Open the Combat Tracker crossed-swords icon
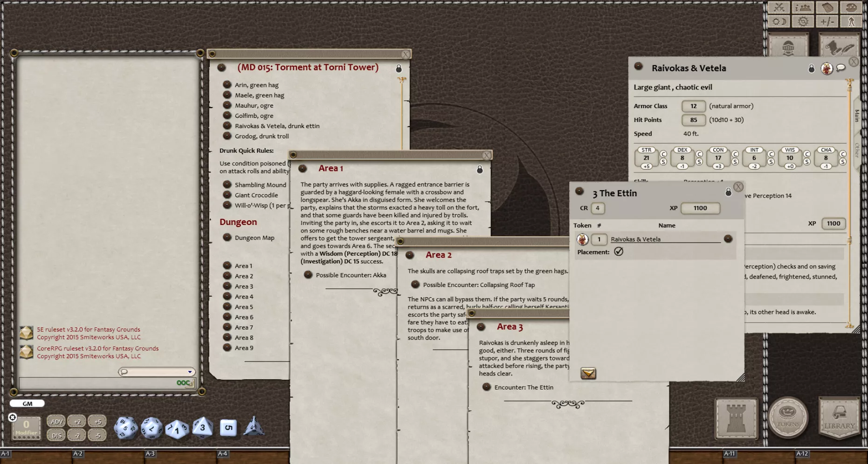The width and height of the screenshot is (868, 464). point(778,7)
